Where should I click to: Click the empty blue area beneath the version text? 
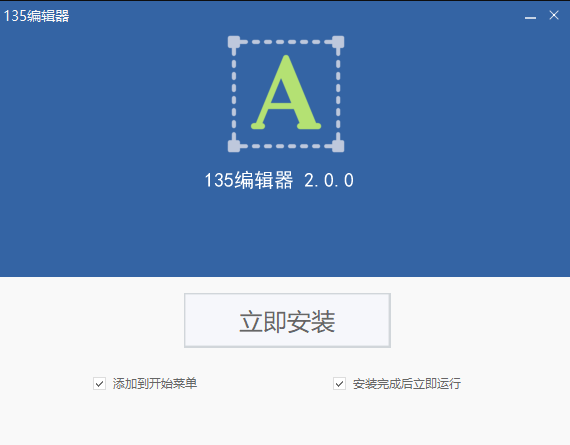(x=285, y=233)
